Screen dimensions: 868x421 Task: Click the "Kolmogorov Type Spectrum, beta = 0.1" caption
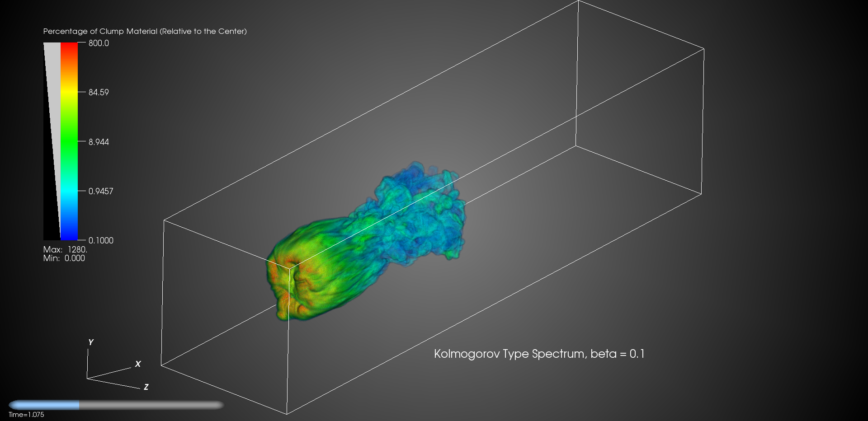tap(539, 354)
